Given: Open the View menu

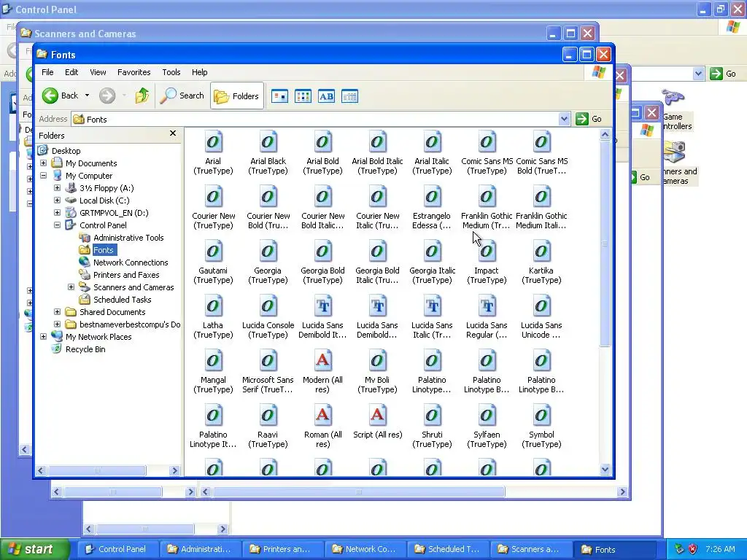Looking at the screenshot, I should [98, 72].
